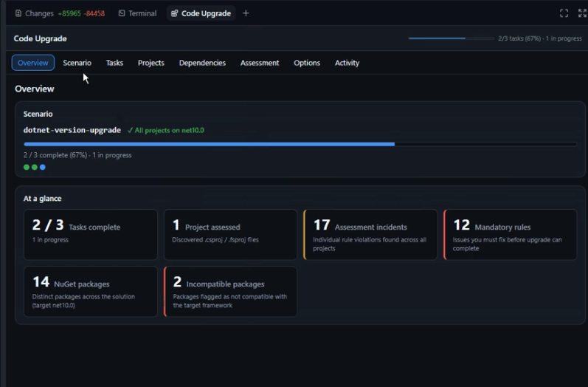Open the Assessment incidents card
Viewport: 588px width, 387px height.
pos(370,235)
